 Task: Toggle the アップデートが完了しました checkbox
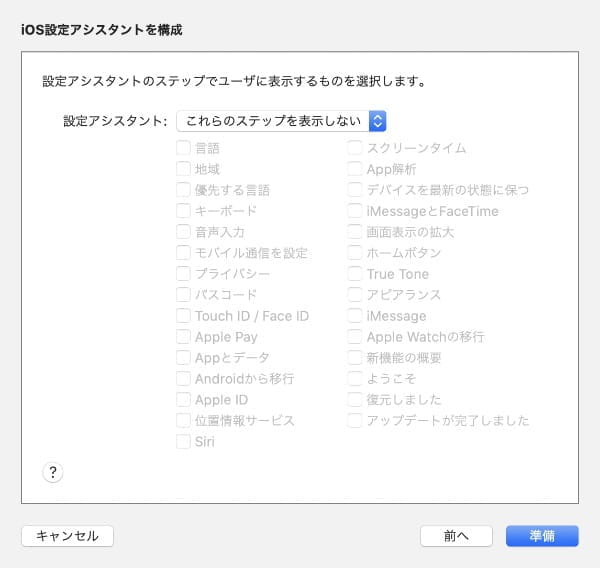[355, 421]
